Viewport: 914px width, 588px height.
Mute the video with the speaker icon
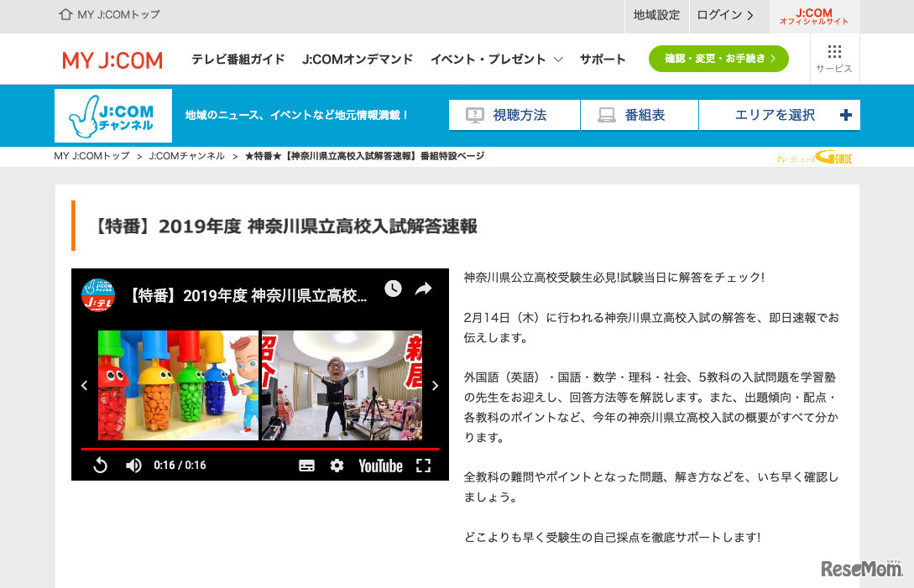[x=133, y=466]
